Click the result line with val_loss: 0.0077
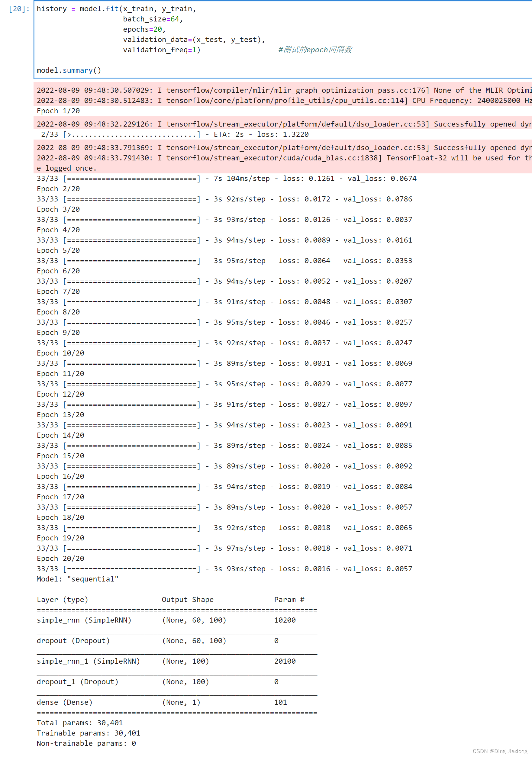Screen dimensions: 532x757 pos(224,384)
